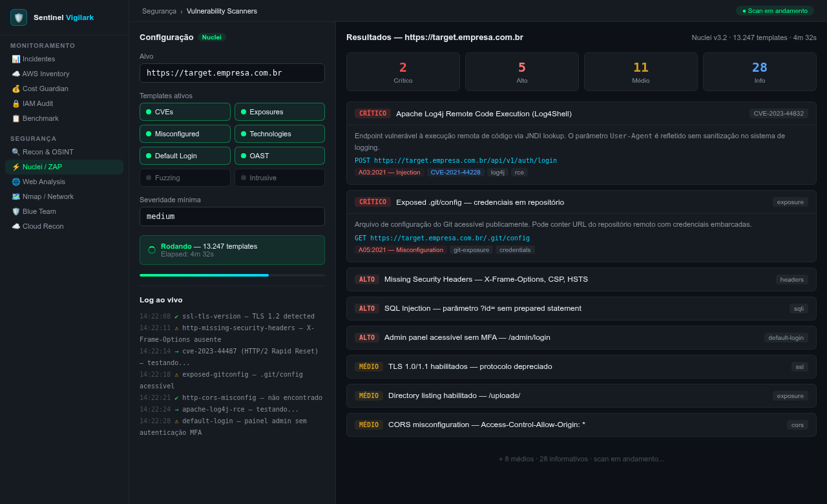Select the Médio count card

[x=641, y=72]
